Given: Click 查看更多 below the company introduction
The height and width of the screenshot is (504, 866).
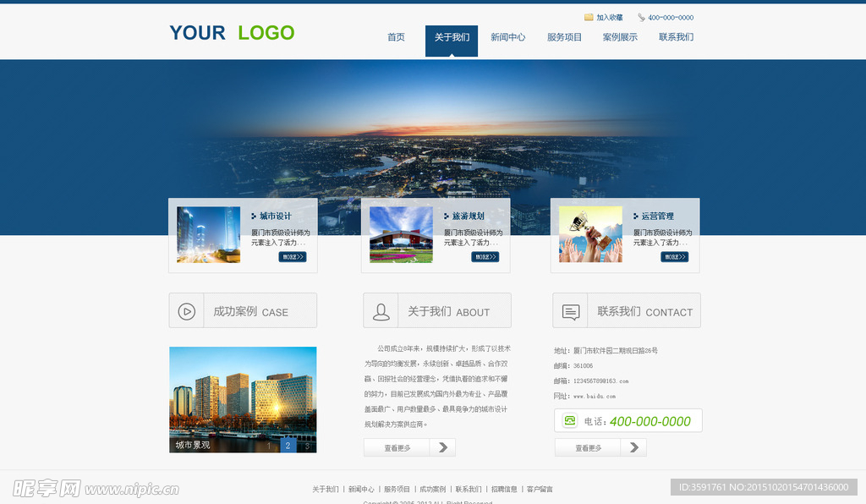Looking at the screenshot, I should 397,447.
